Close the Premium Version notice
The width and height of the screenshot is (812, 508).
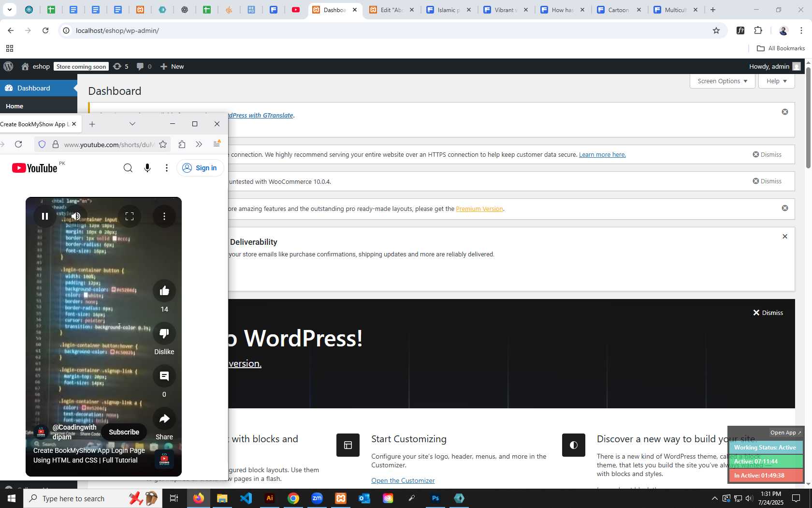[785, 208]
